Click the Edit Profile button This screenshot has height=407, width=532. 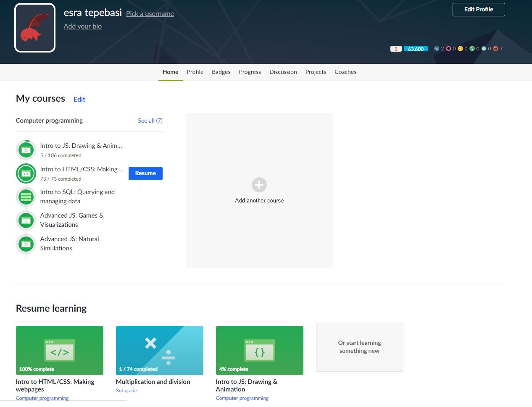[x=479, y=10]
